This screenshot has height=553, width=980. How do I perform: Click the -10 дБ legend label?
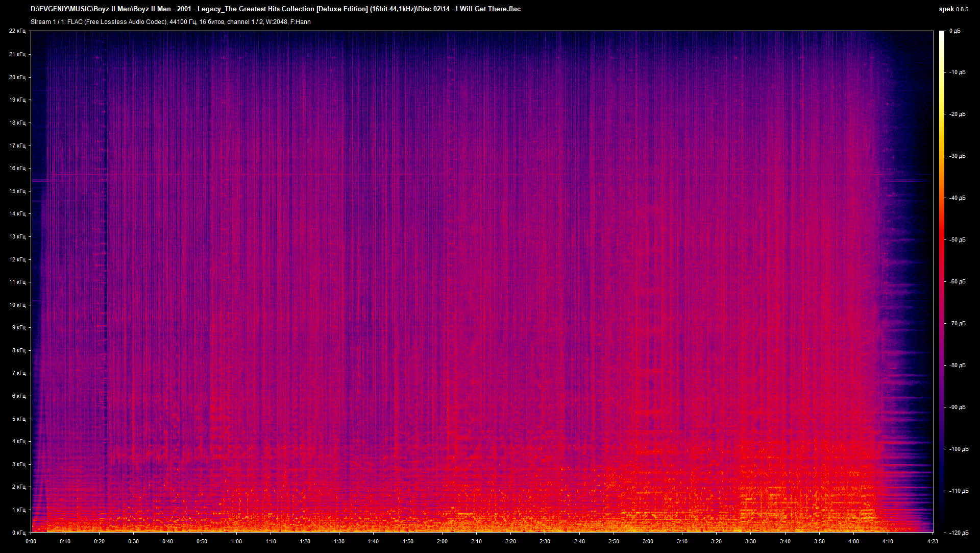click(957, 73)
